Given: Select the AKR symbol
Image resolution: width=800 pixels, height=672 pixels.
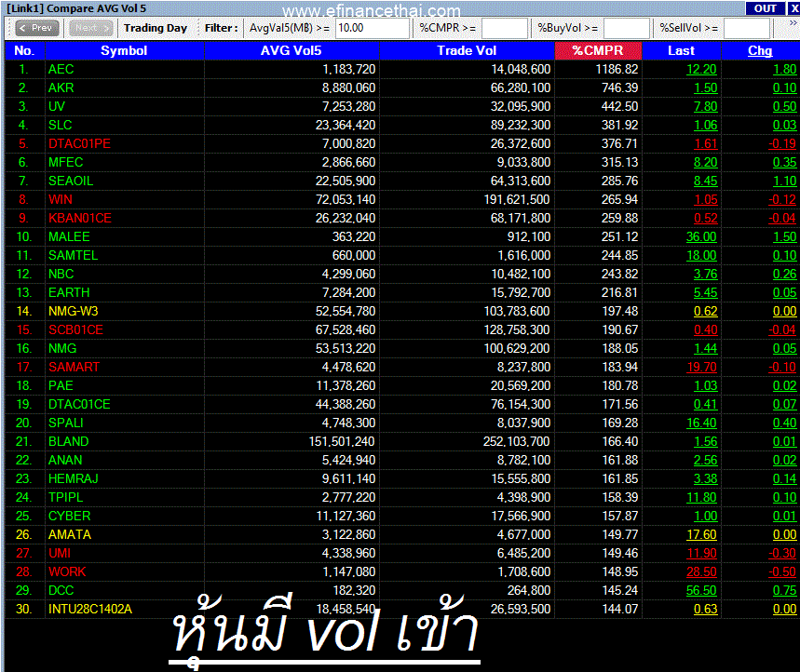Looking at the screenshot, I should click(x=61, y=87).
